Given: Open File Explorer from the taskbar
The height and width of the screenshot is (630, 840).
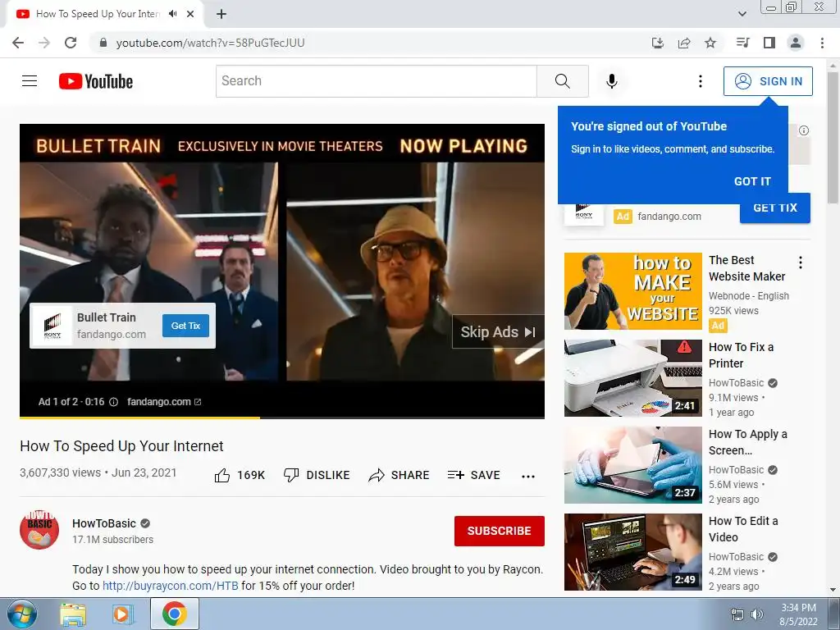Looking at the screenshot, I should (73, 614).
